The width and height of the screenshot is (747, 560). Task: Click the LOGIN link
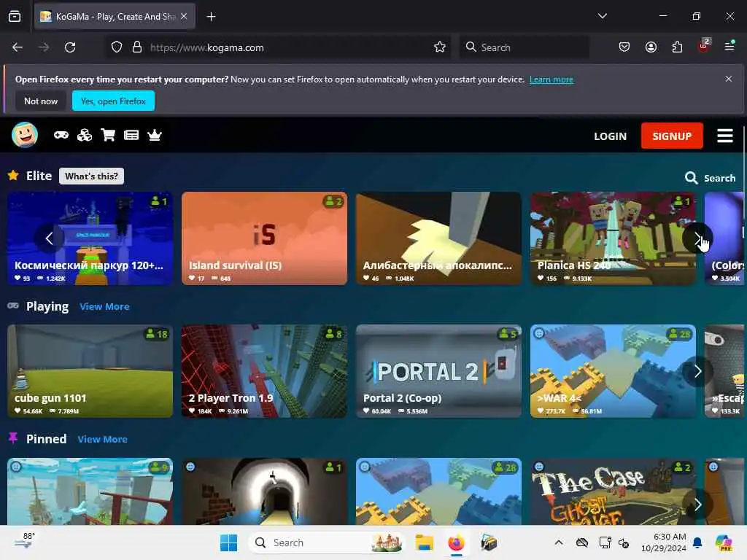point(610,136)
